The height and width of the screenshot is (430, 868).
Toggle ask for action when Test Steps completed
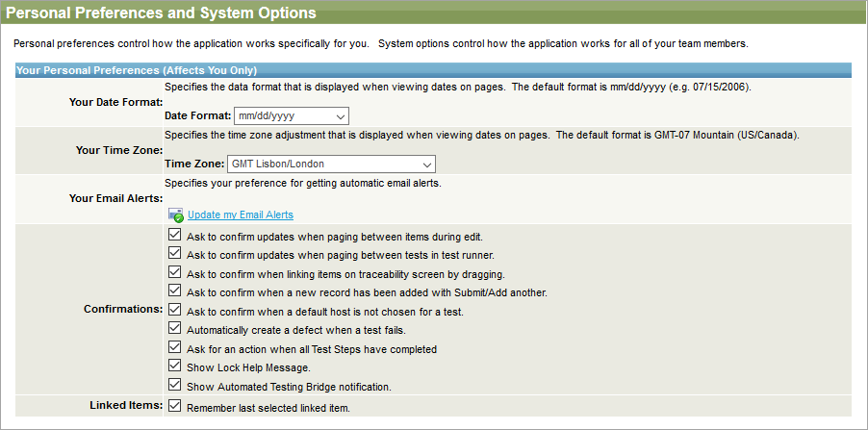click(x=174, y=348)
